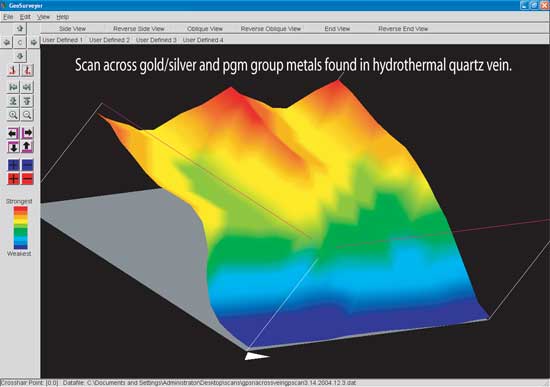This screenshot has height=387, width=550.
Task: Click the rotate down arrow button
Action: (x=20, y=56)
